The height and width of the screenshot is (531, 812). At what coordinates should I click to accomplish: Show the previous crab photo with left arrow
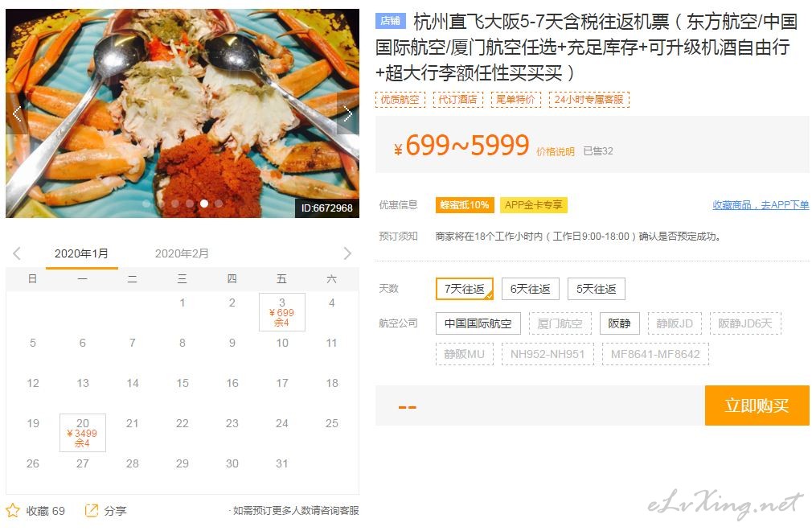click(x=17, y=113)
